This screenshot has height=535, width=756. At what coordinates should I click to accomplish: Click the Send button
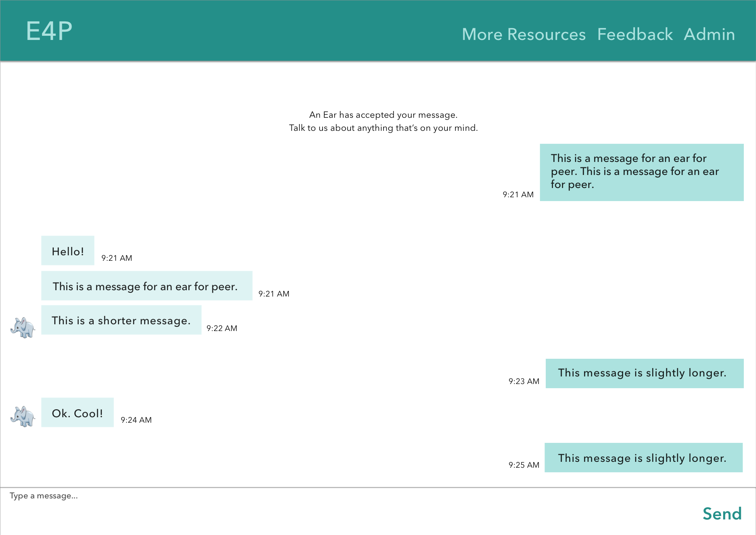click(722, 514)
